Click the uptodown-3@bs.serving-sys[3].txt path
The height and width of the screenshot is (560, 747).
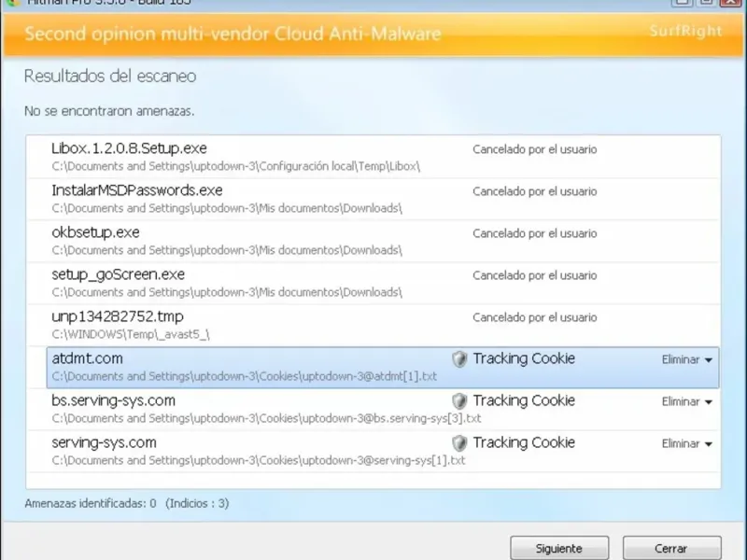266,418
